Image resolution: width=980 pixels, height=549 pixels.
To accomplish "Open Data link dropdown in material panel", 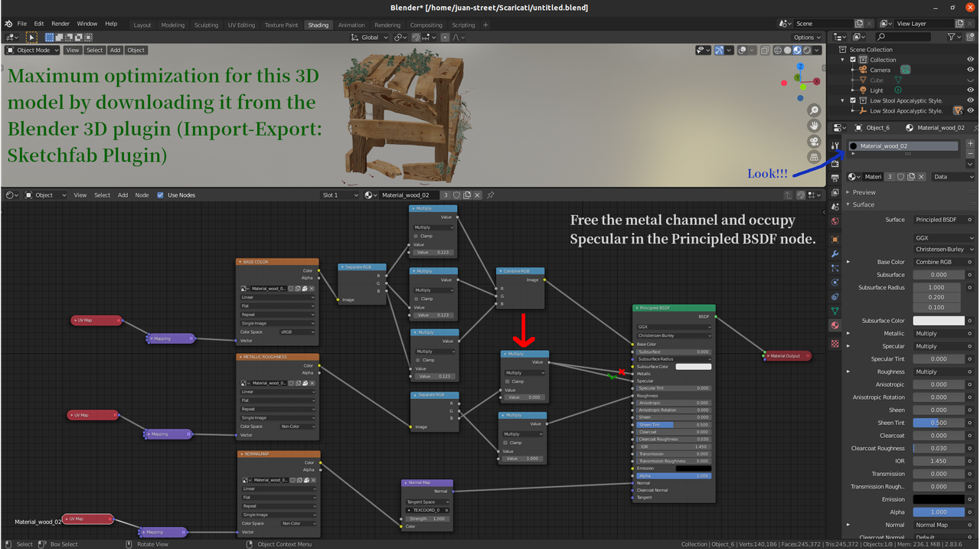I will click(x=953, y=177).
